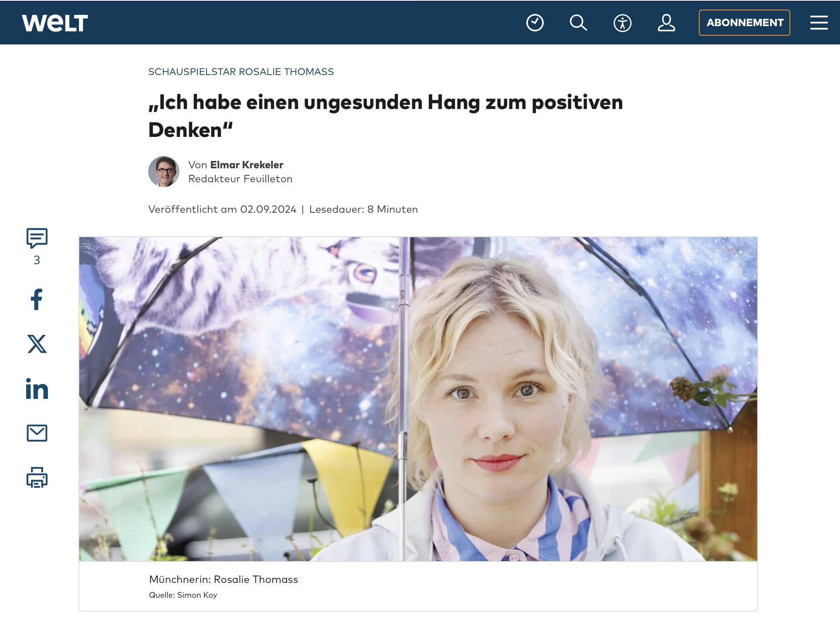Screen dimensions: 840x640
Task: Share article via email envelope icon
Action: point(37,433)
